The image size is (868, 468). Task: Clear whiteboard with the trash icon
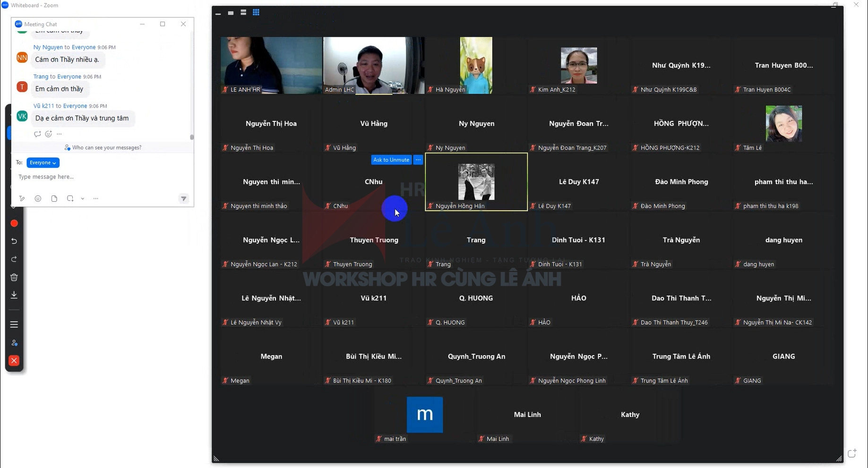(14, 277)
